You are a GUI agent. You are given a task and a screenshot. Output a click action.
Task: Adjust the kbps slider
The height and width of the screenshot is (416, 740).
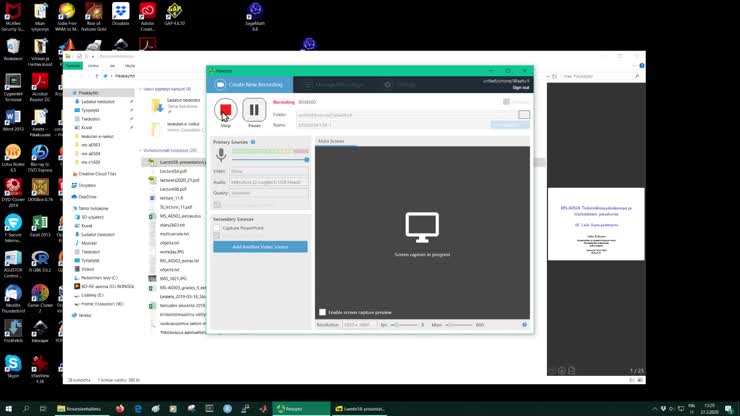460,325
